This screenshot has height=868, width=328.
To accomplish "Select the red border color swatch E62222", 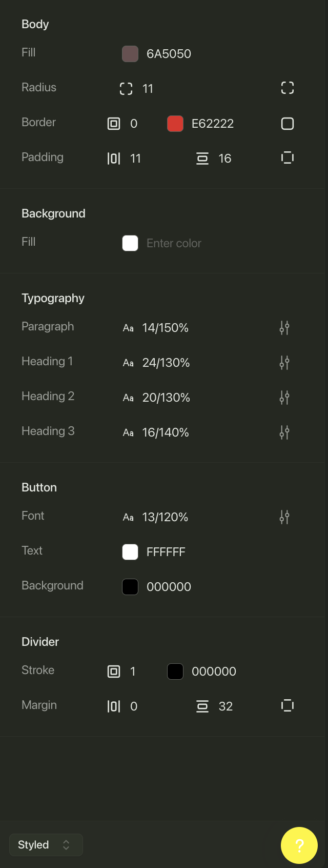I will (x=175, y=123).
